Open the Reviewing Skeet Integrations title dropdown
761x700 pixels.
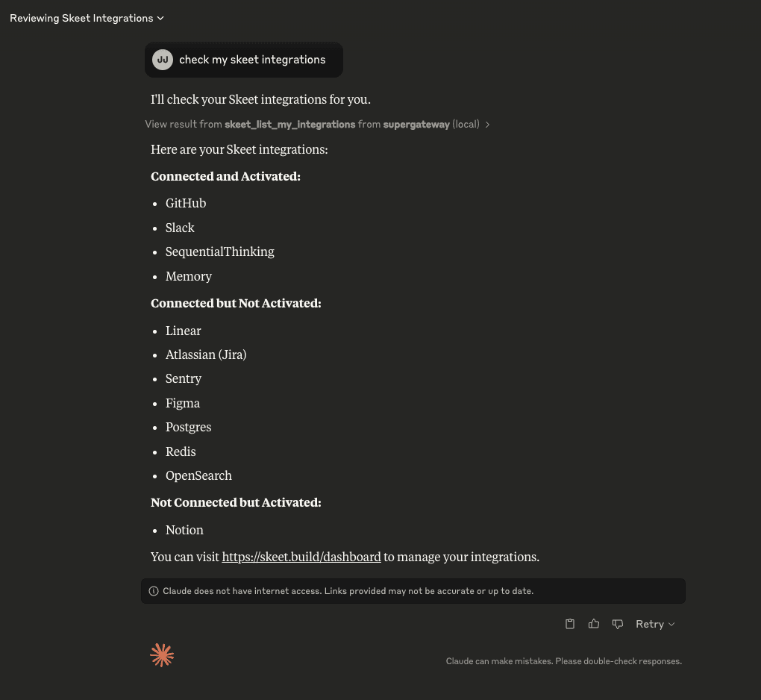coord(87,18)
